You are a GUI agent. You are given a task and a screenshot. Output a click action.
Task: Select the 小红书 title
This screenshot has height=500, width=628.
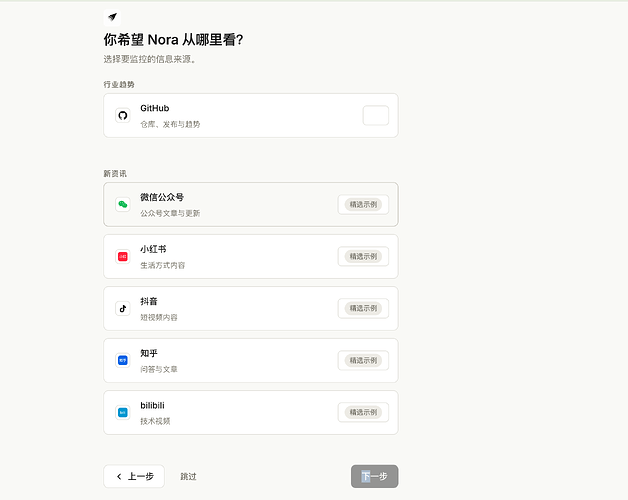(153, 249)
